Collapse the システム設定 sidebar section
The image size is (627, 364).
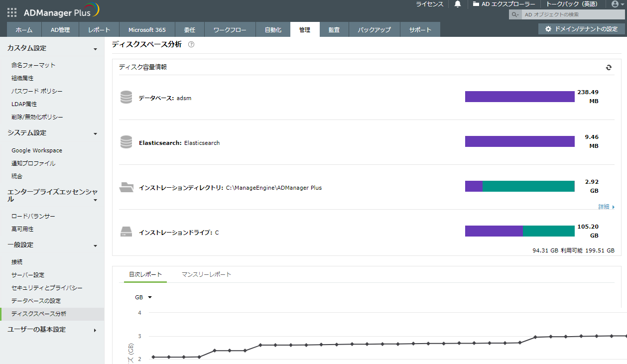coord(95,133)
